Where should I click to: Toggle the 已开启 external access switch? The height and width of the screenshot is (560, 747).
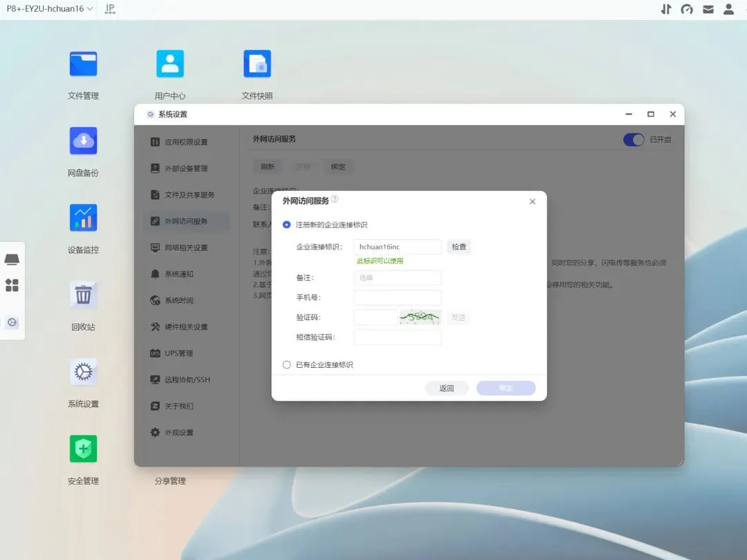coord(634,140)
